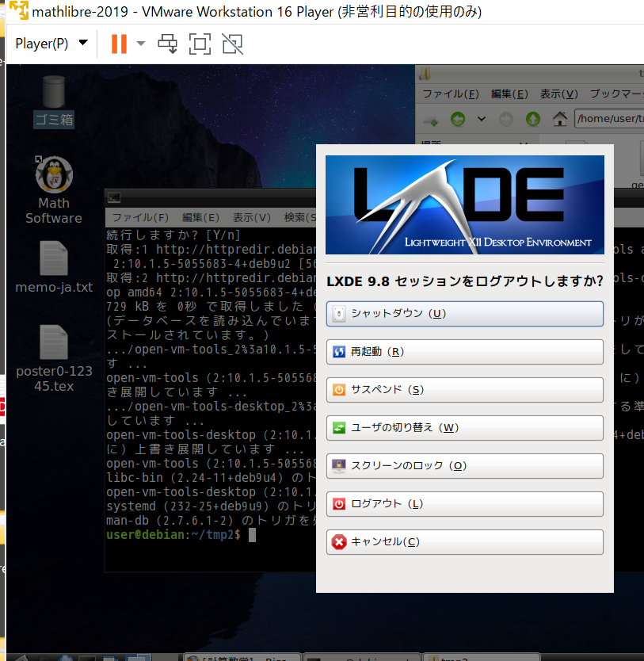Click the folder icon in file manager title bar
This screenshot has width=644, height=661.
point(425,74)
